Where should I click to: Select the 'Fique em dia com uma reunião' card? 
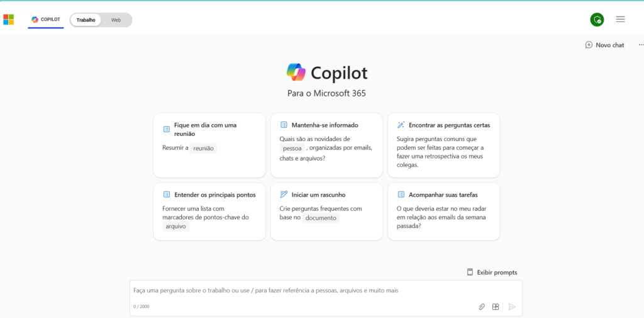pyautogui.click(x=209, y=145)
